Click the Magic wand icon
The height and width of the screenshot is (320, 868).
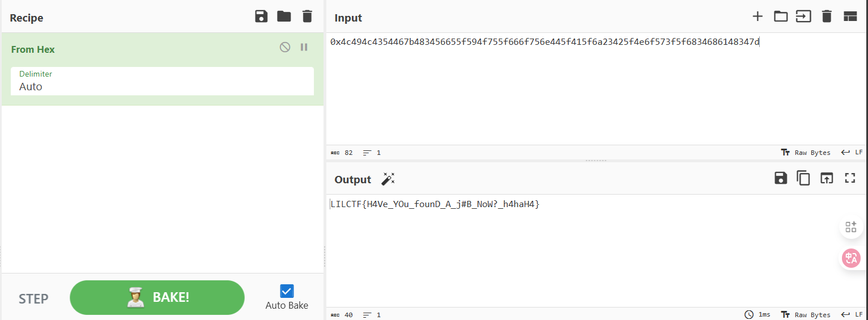point(388,179)
